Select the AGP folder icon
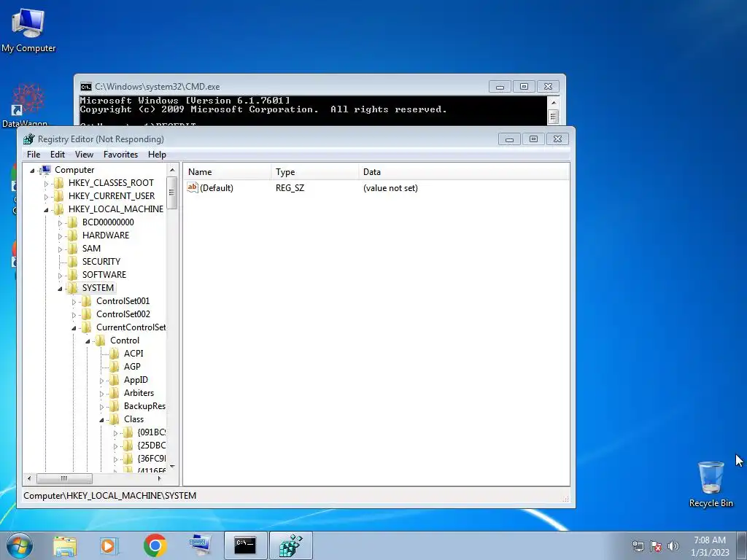 [x=115, y=367]
